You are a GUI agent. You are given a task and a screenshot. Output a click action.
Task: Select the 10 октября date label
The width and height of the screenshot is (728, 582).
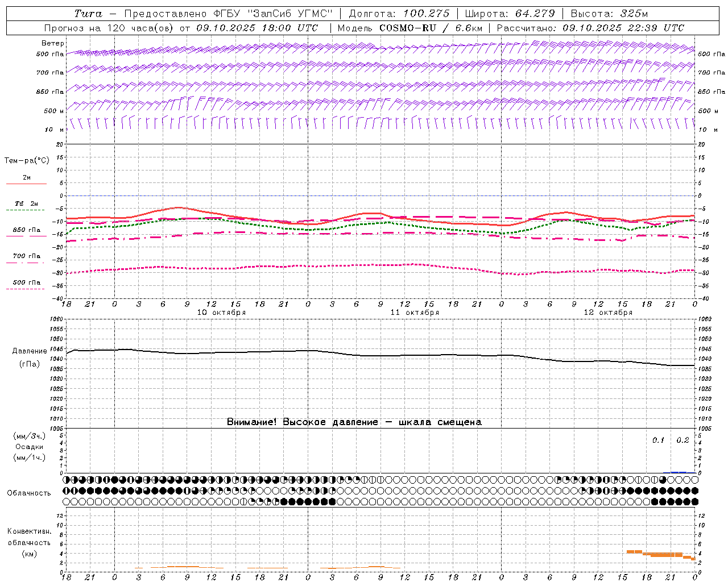pyautogui.click(x=221, y=313)
